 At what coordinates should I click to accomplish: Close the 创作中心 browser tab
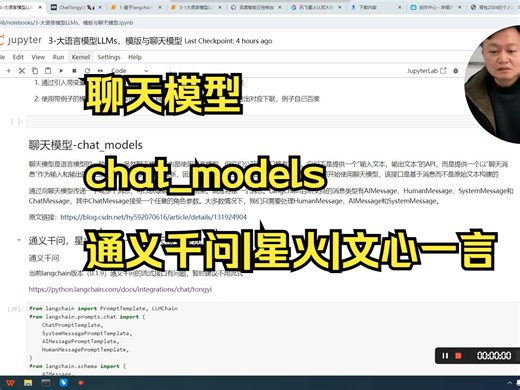pyautogui.click(x=460, y=7)
